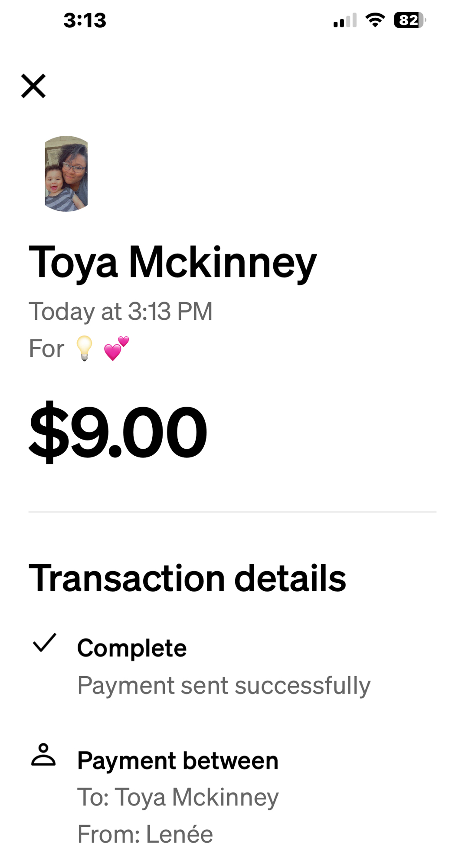This screenshot has width=465, height=868.
Task: Tap Toya Mckinney's profile photo
Action: tap(66, 174)
